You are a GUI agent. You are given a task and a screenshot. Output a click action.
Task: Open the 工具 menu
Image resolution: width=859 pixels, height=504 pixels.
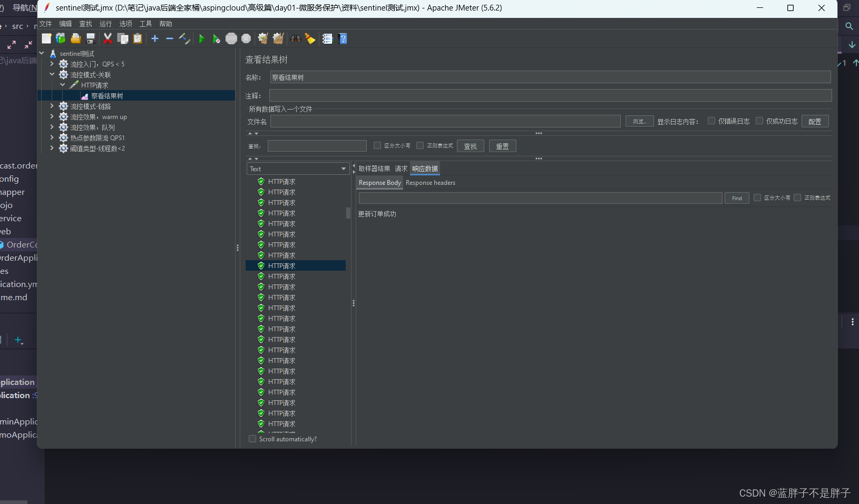coord(145,24)
